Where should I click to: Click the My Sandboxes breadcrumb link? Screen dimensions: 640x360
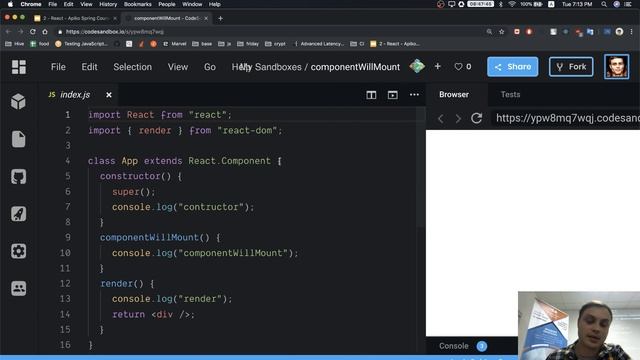click(x=270, y=67)
